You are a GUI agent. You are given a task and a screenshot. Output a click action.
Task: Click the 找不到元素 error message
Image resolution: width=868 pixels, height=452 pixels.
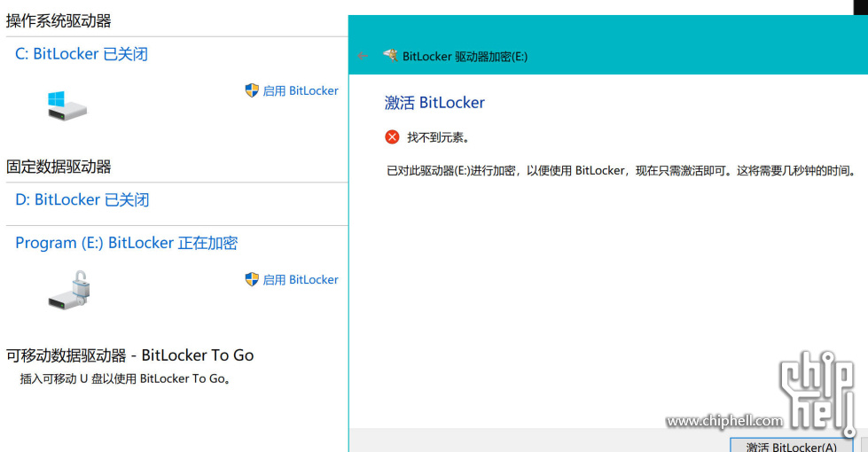point(438,137)
